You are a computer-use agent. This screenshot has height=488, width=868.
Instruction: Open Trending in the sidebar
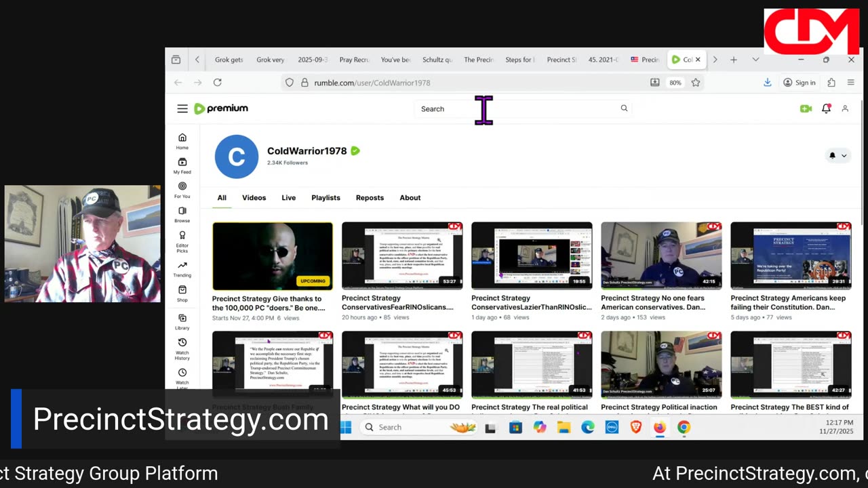(x=182, y=270)
